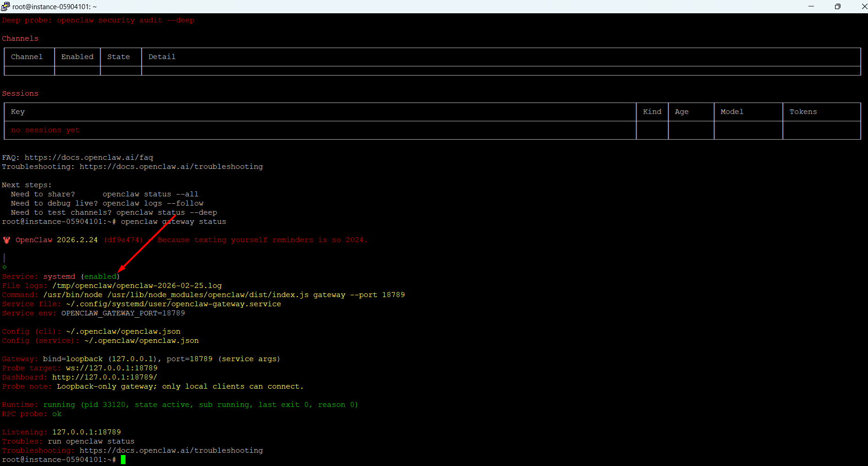Click the State column header
868x466 pixels.
click(x=118, y=57)
